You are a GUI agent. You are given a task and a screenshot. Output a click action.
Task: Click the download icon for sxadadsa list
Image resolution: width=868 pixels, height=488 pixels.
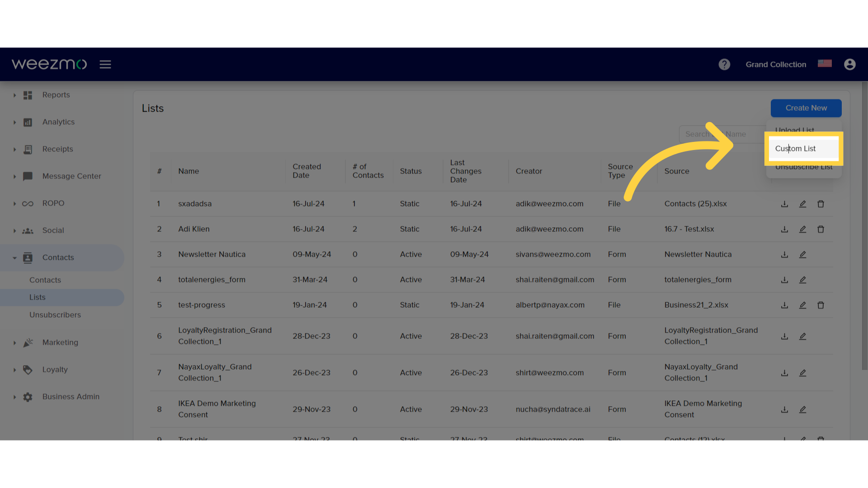784,204
